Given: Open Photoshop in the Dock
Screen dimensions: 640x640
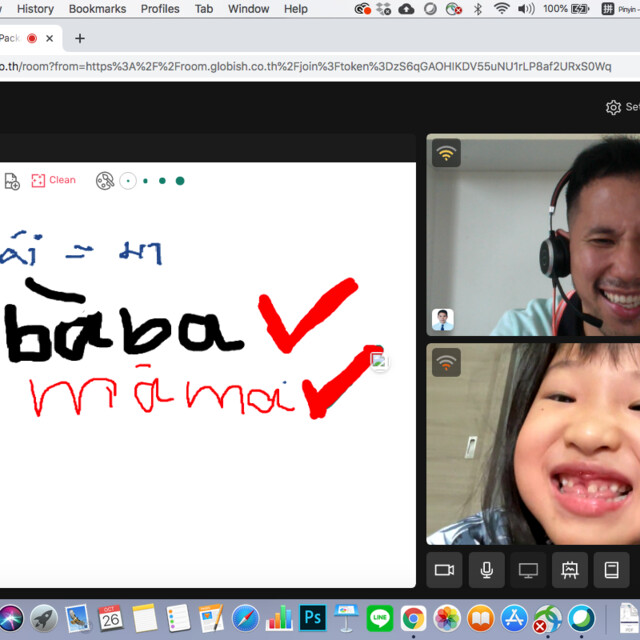Looking at the screenshot, I should coord(312,618).
